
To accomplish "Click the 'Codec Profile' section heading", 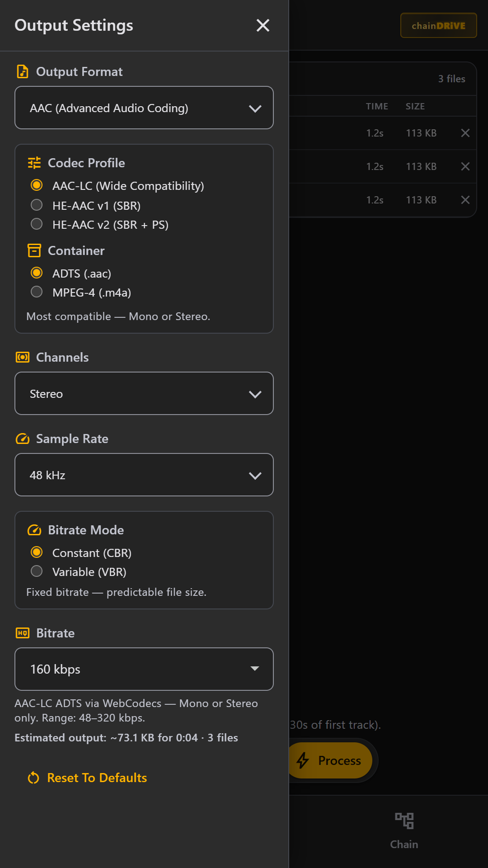I will 86,163.
